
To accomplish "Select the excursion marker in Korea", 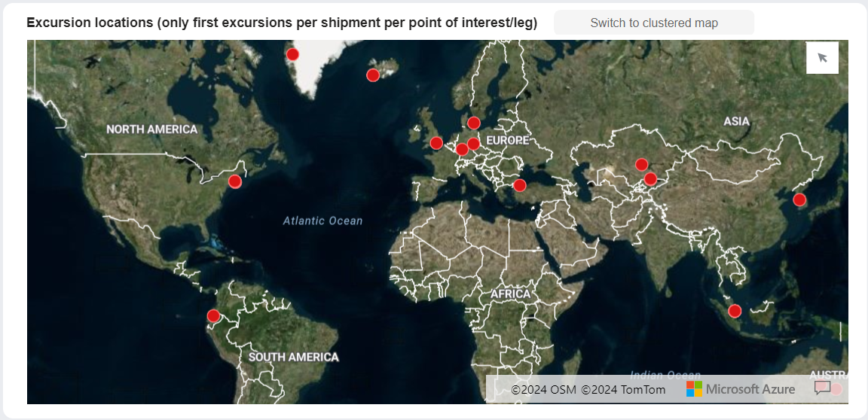I will click(799, 200).
